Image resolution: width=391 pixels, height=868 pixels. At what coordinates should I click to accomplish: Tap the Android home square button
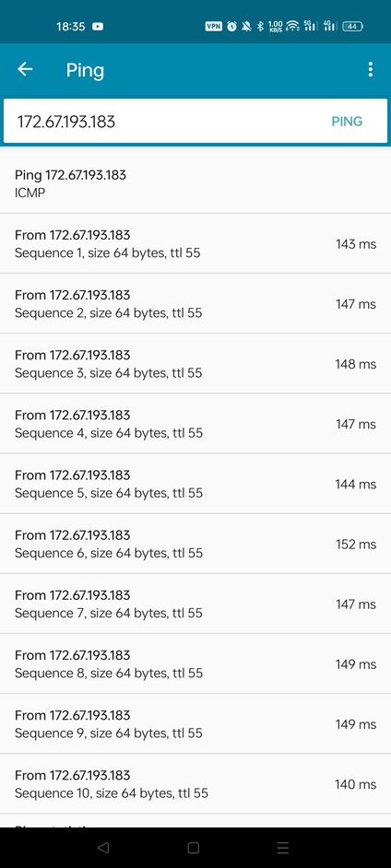194,848
